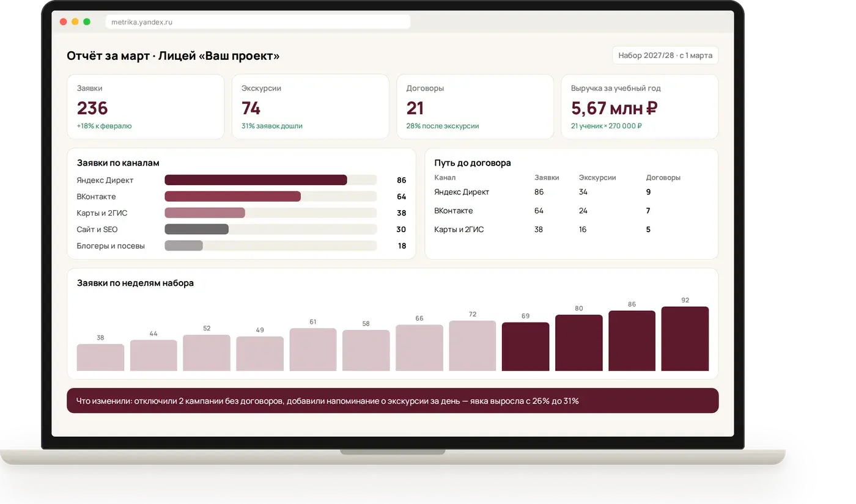Image resolution: width=856 pixels, height=504 pixels.
Task: Click the metrika.yandex.ru address bar
Action: pyautogui.click(x=257, y=22)
